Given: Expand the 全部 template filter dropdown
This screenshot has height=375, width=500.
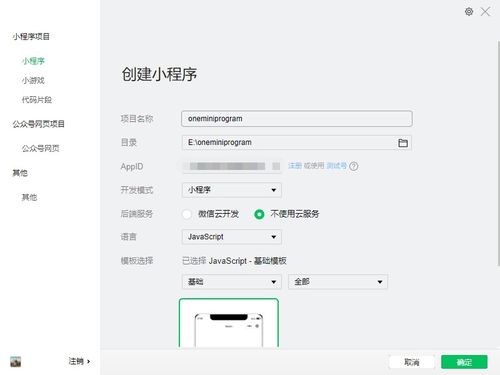Looking at the screenshot, I should [x=338, y=282].
